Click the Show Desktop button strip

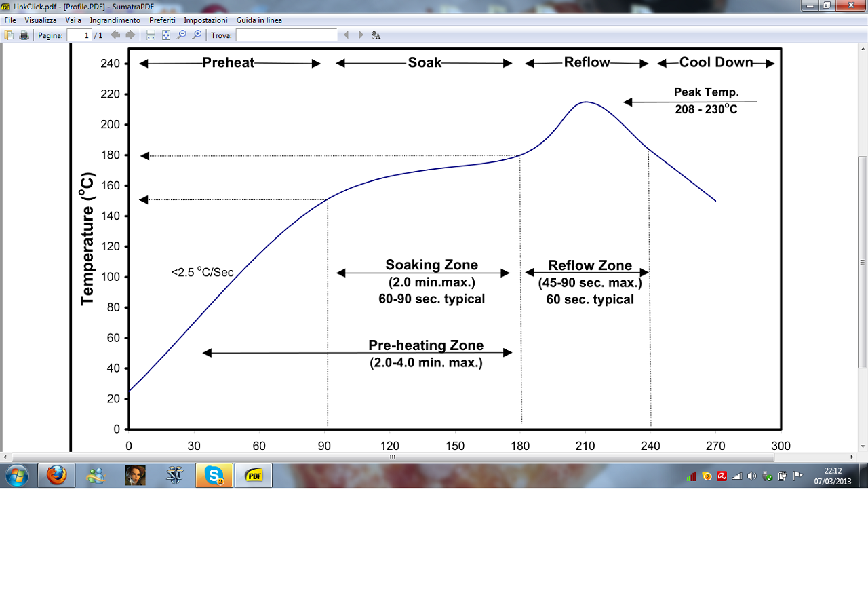click(863, 476)
